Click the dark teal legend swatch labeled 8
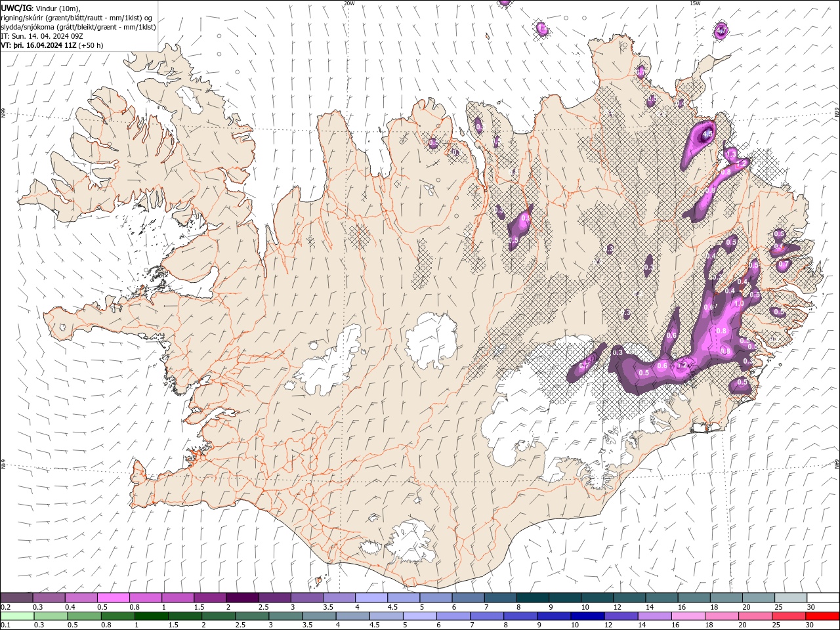This screenshot has height=630, width=840. 532,597
